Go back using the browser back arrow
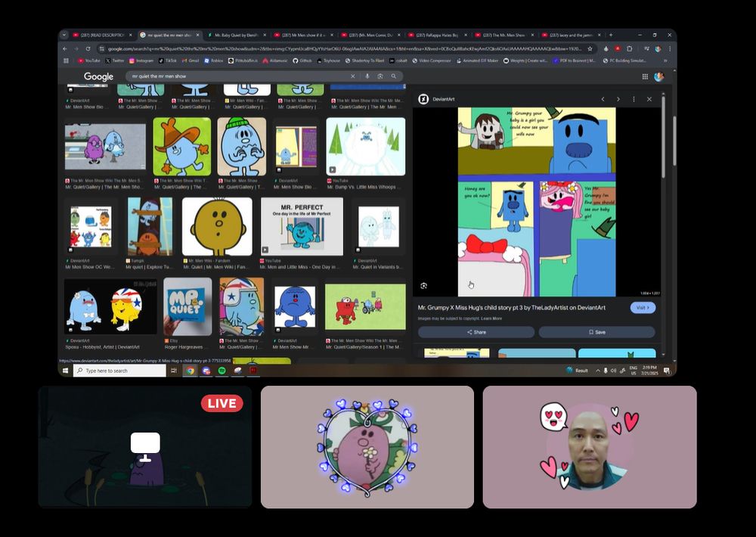 [65, 48]
